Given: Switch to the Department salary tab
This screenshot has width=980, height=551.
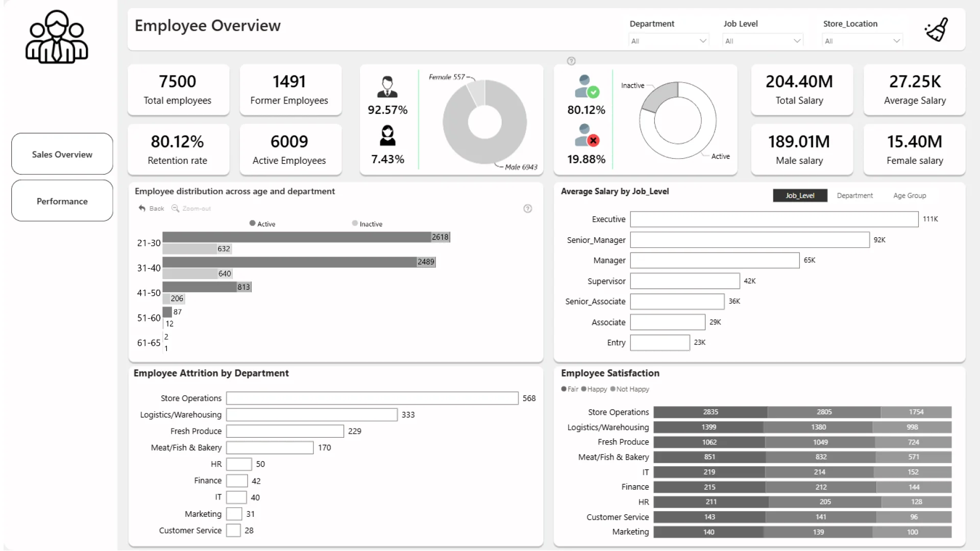Looking at the screenshot, I should point(854,195).
